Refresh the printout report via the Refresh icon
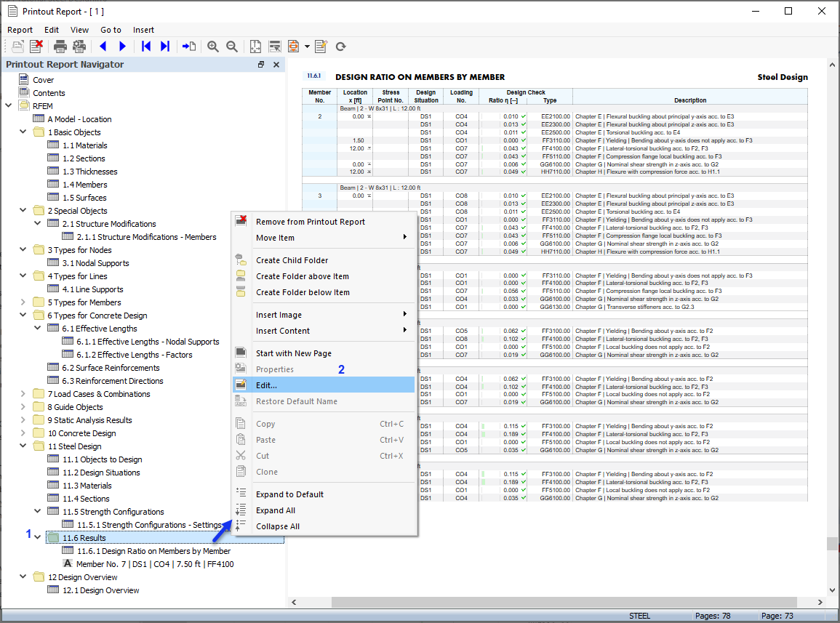840x623 pixels. [340, 46]
